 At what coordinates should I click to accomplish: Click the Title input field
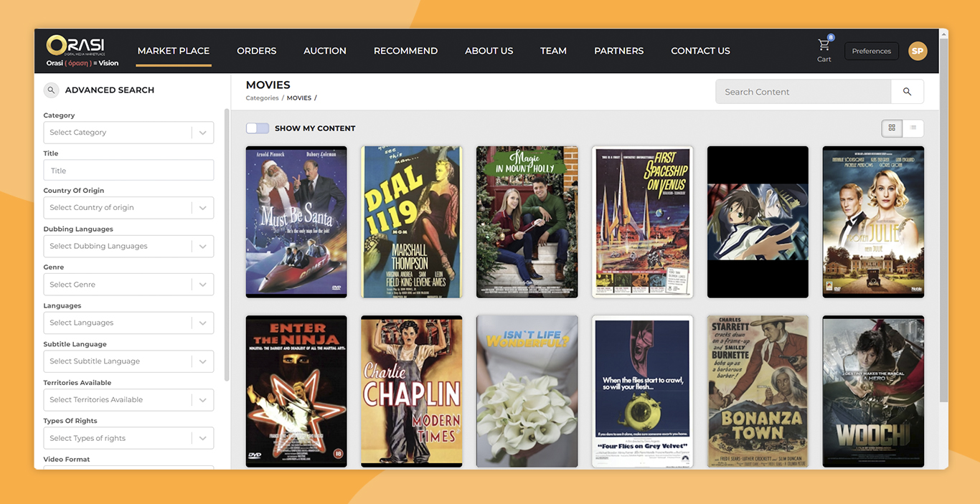click(x=128, y=170)
